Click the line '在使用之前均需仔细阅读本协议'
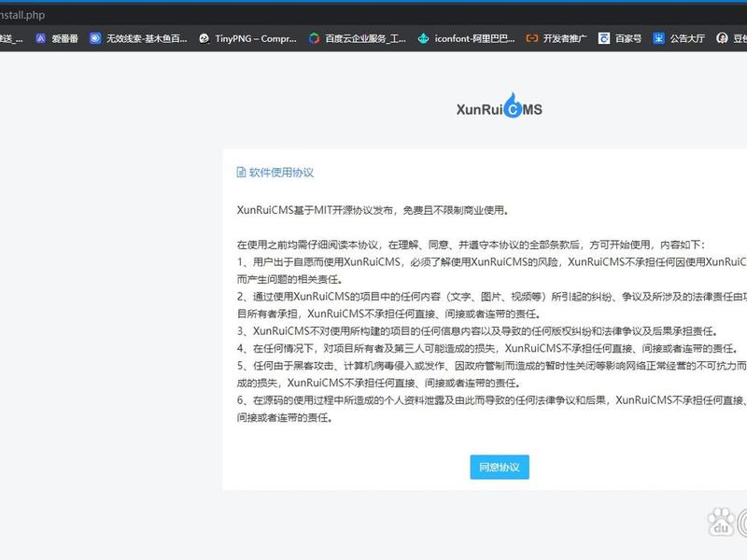Image resolution: width=747 pixels, height=560 pixels. (x=471, y=245)
